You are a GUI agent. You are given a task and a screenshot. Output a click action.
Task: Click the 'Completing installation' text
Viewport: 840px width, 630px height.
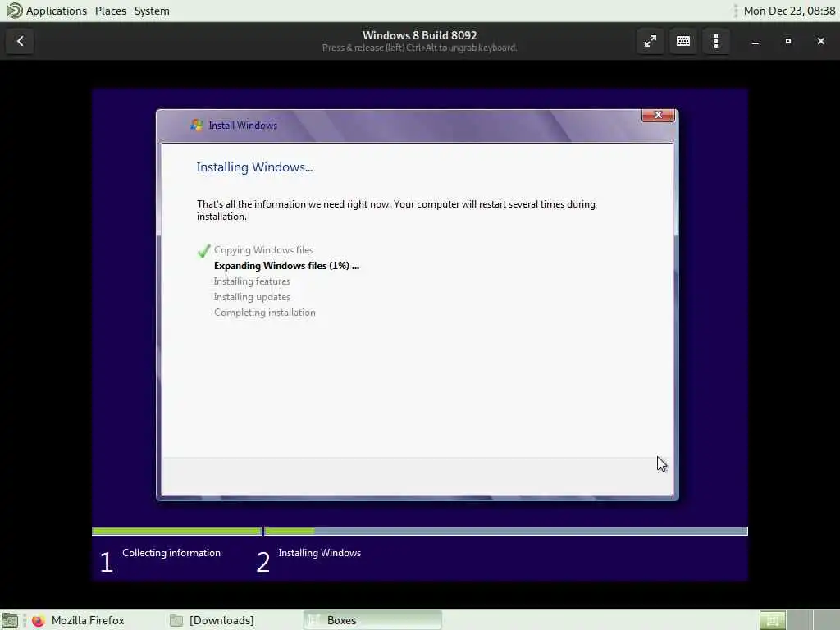265,313
